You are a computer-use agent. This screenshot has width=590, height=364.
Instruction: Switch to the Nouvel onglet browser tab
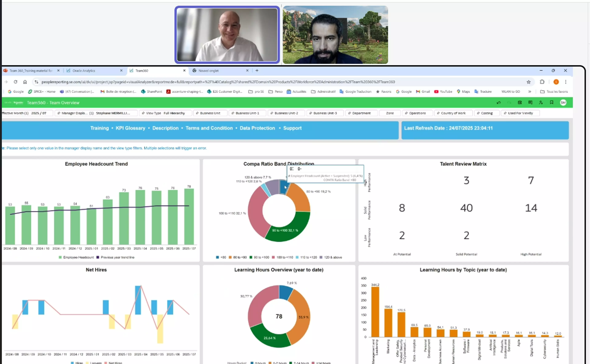tap(208, 71)
